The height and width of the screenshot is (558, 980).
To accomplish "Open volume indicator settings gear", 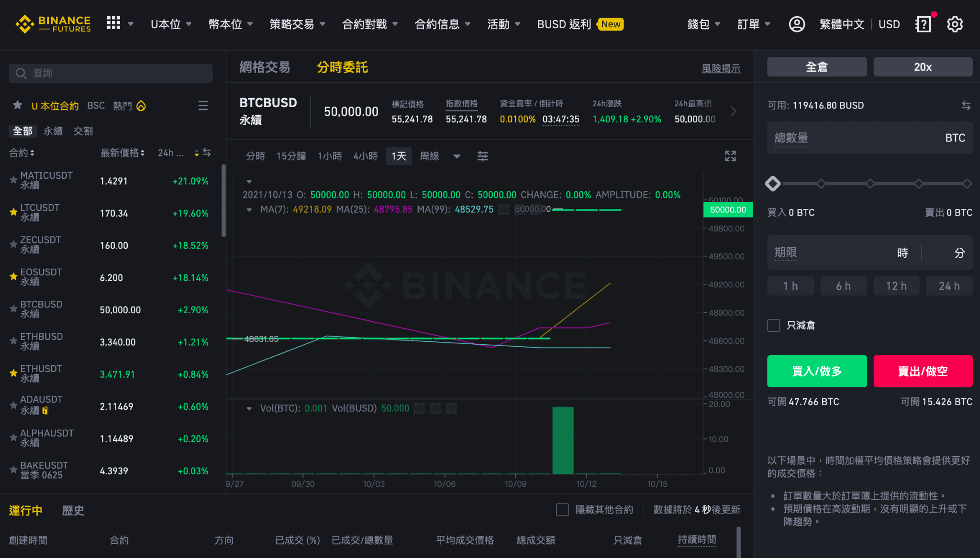I will coord(435,408).
